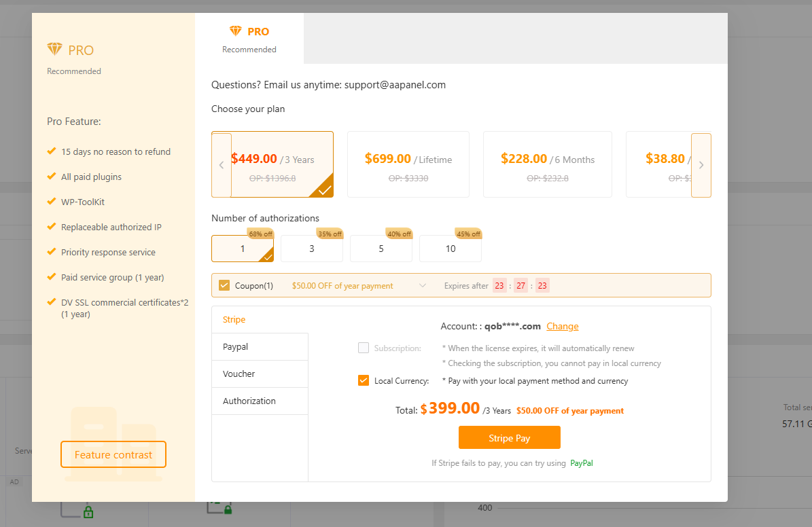Click checkmark beside 'Paid service group (1 year)'
This screenshot has height=527, width=812.
[x=51, y=277]
